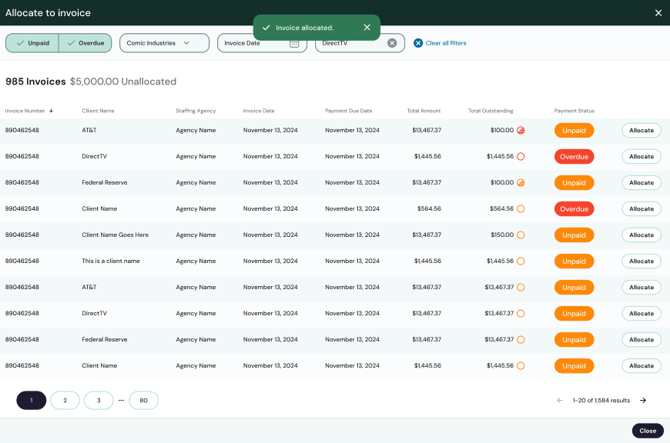The height and width of the screenshot is (443, 670).
Task: Toggle the Overdue filter chip
Action: [85, 43]
